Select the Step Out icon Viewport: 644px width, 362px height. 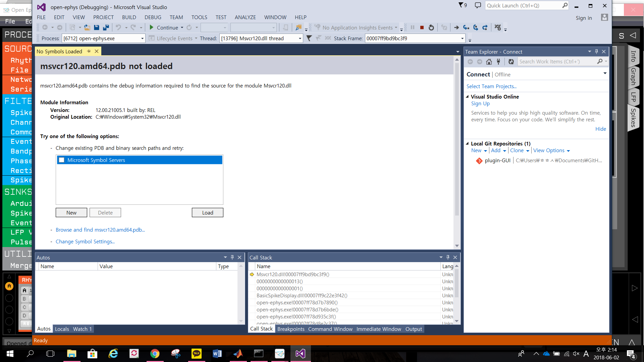485,27
